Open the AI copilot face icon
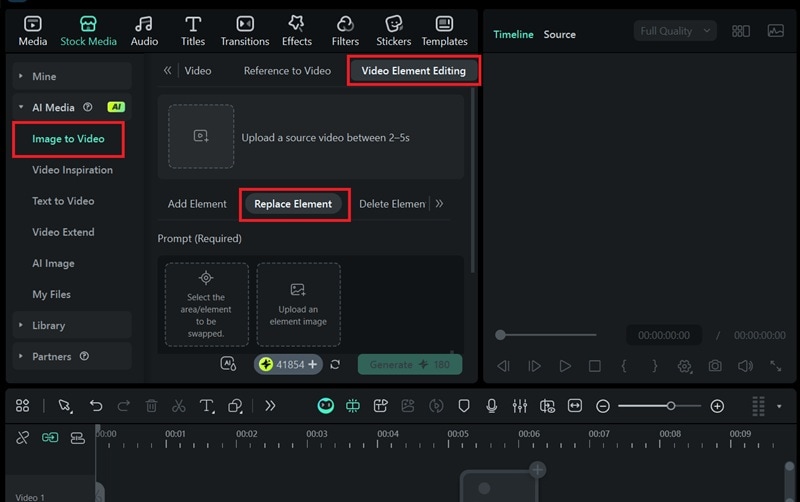This screenshot has width=800, height=502. click(x=326, y=406)
